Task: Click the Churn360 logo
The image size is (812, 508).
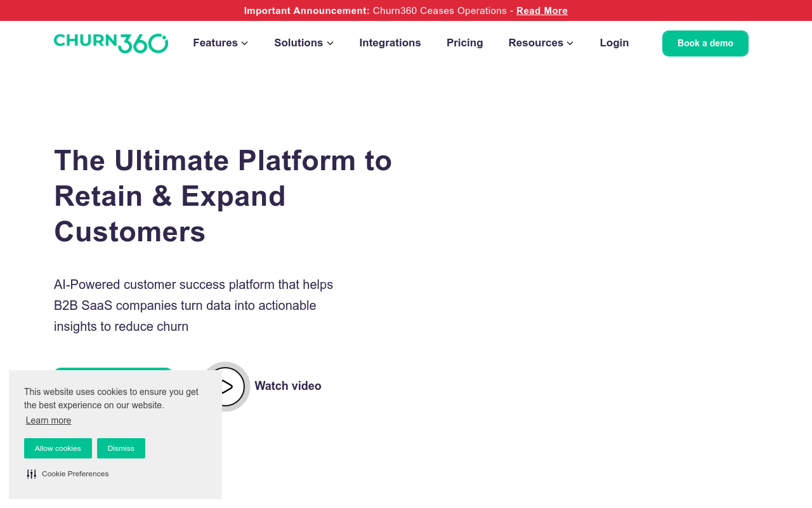Action: click(111, 43)
